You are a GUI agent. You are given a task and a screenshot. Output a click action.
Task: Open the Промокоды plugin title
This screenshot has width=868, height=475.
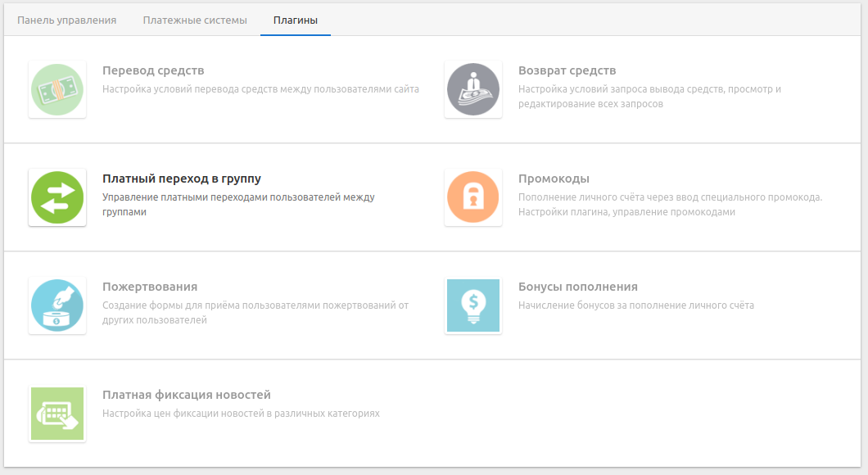click(554, 179)
